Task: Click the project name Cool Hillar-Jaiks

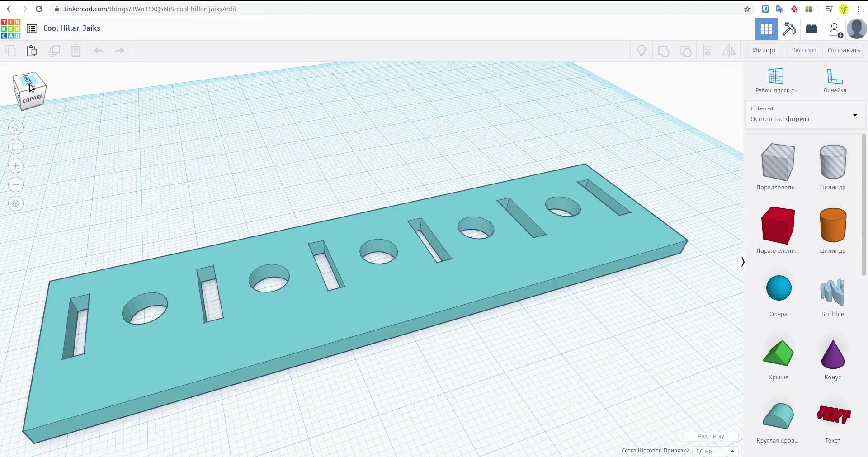Action: [72, 28]
